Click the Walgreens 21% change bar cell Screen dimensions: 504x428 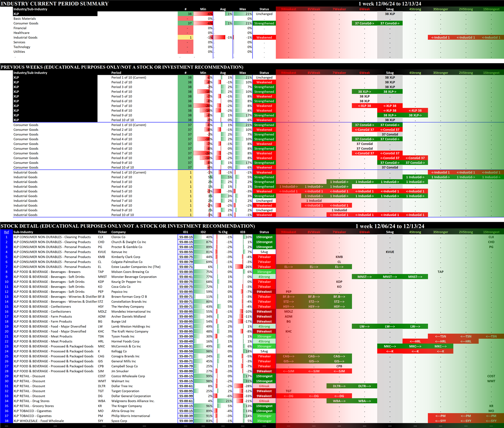click(223, 401)
